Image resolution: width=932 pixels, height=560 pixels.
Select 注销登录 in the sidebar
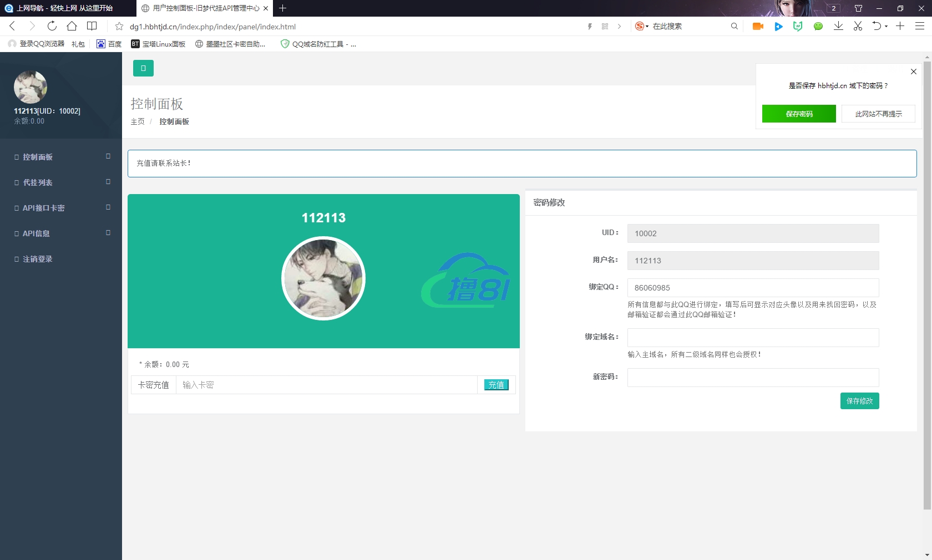coord(38,259)
